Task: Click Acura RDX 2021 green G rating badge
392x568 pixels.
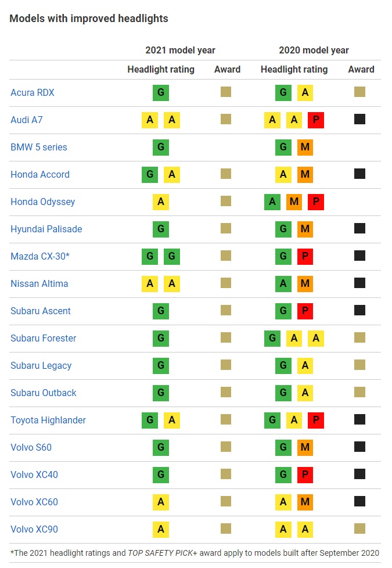Action: click(161, 93)
